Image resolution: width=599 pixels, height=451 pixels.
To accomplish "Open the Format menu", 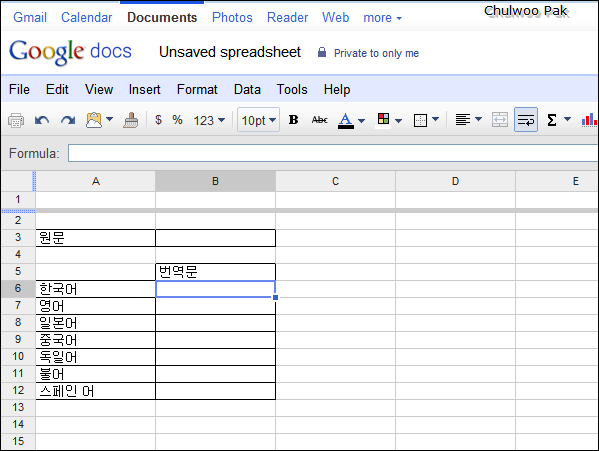I will [197, 89].
